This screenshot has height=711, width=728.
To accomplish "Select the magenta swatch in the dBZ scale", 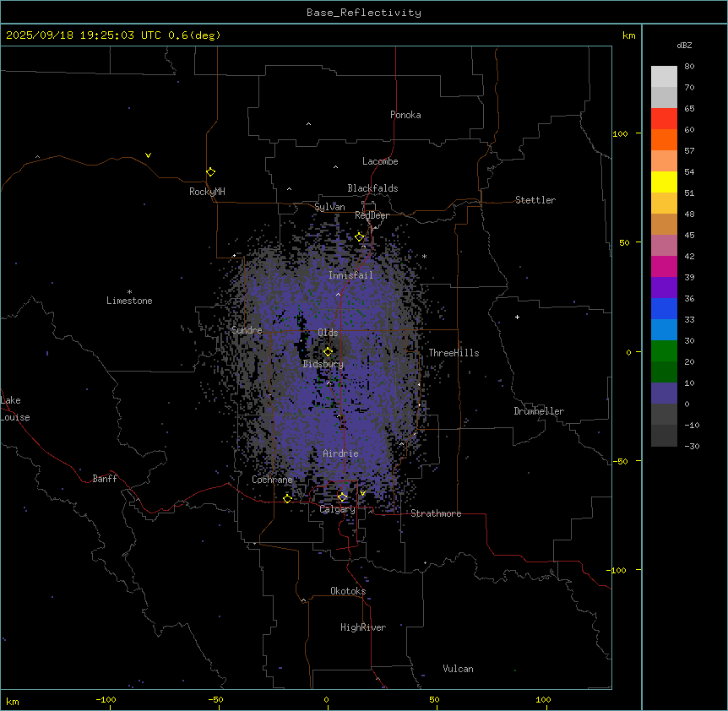I will tap(664, 266).
